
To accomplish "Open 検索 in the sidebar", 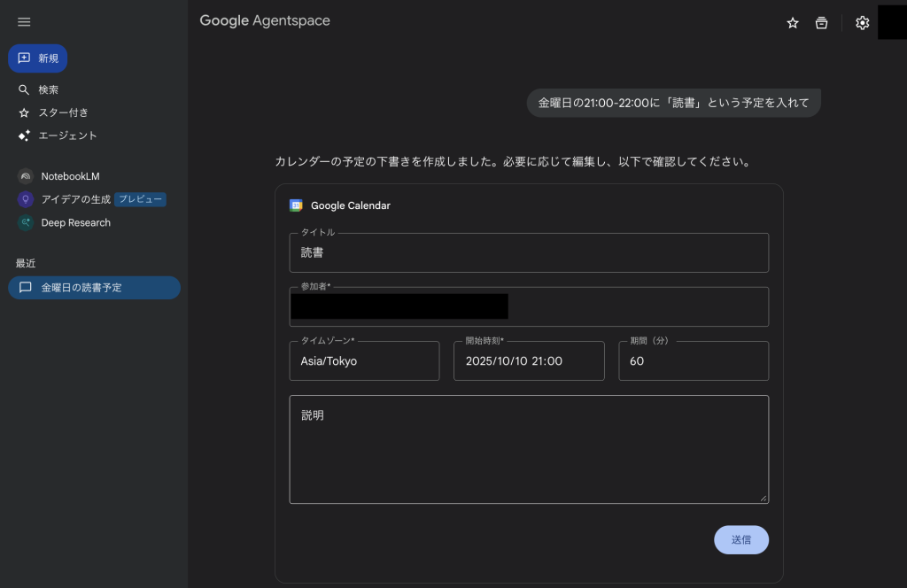I will point(49,89).
